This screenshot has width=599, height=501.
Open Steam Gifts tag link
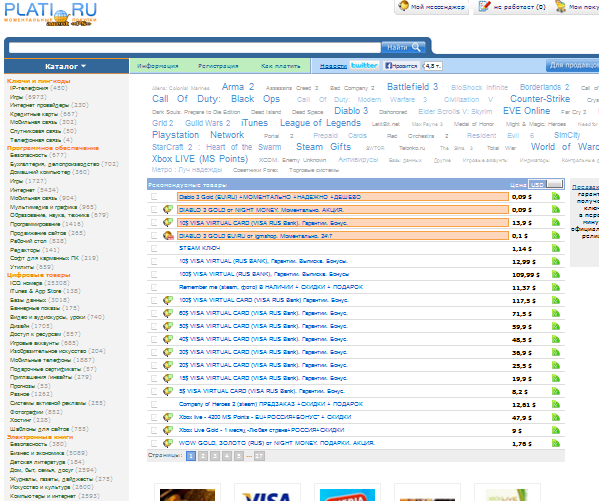[x=324, y=147]
